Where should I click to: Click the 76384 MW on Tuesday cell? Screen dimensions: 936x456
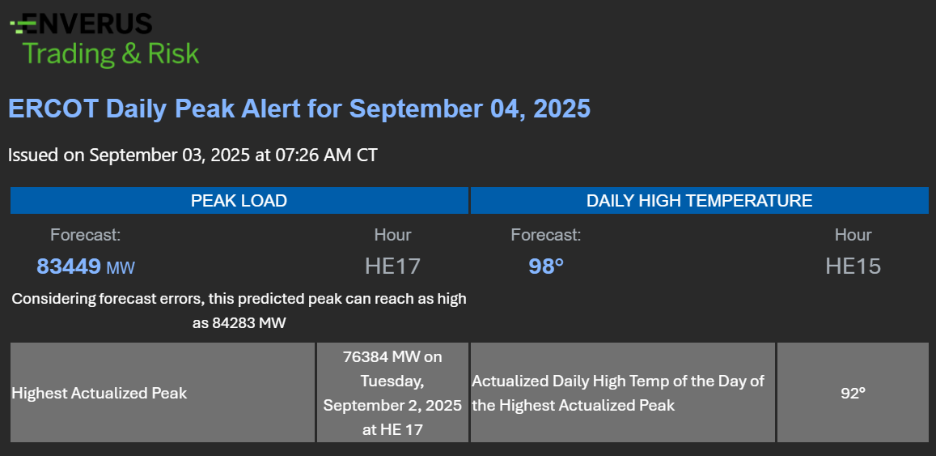[x=392, y=393]
